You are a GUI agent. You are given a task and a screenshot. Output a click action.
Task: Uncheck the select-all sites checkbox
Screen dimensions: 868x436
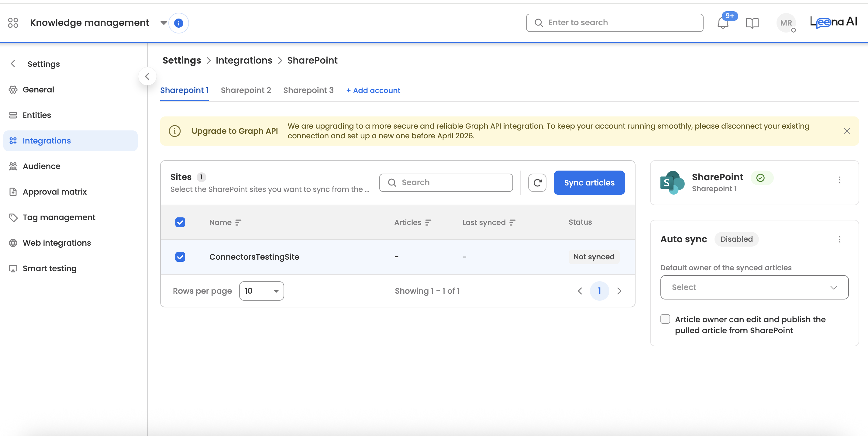[x=180, y=223]
